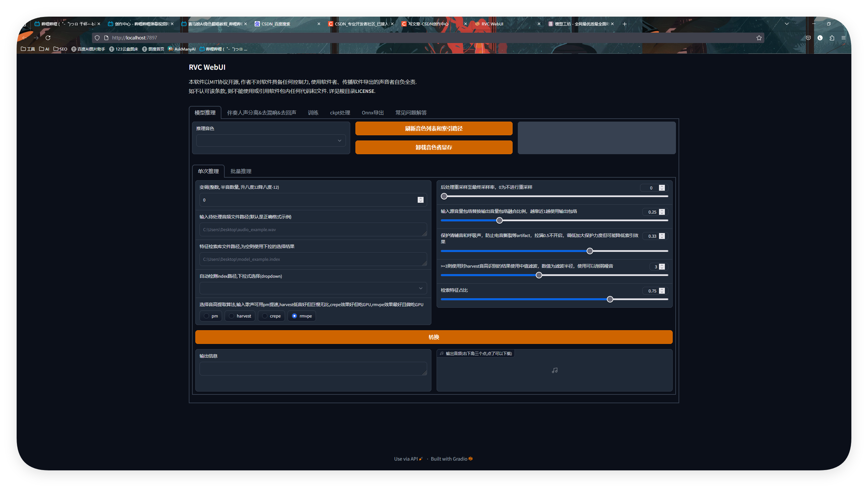
Task: Select the pm pitch extraction option
Action: pos(206,316)
